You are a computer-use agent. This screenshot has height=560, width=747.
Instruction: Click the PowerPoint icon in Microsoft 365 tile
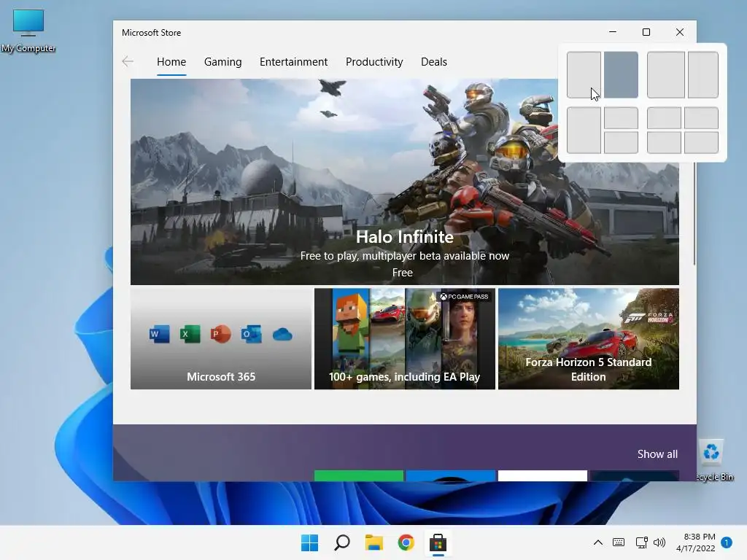[220, 334]
